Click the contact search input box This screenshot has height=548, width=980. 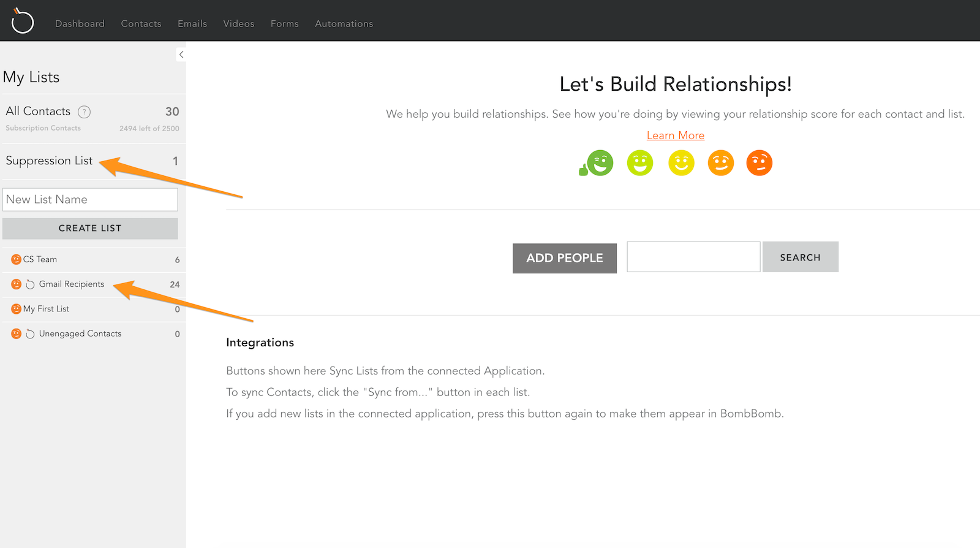click(693, 257)
